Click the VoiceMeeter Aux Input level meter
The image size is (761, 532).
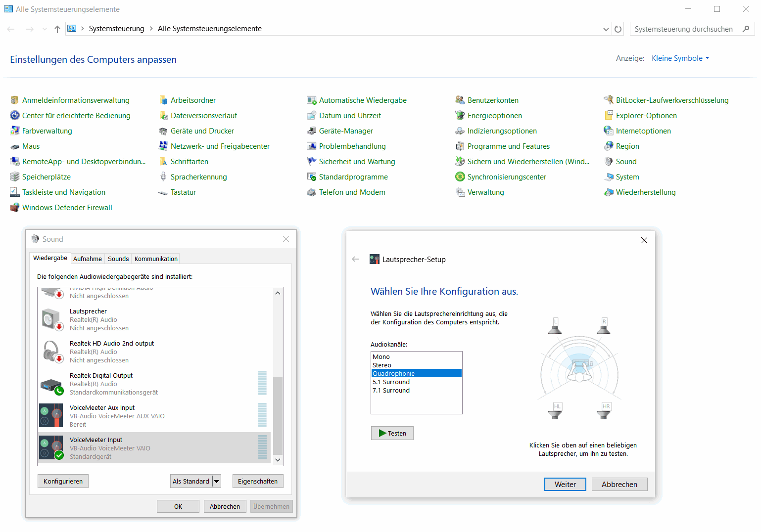[263, 415]
